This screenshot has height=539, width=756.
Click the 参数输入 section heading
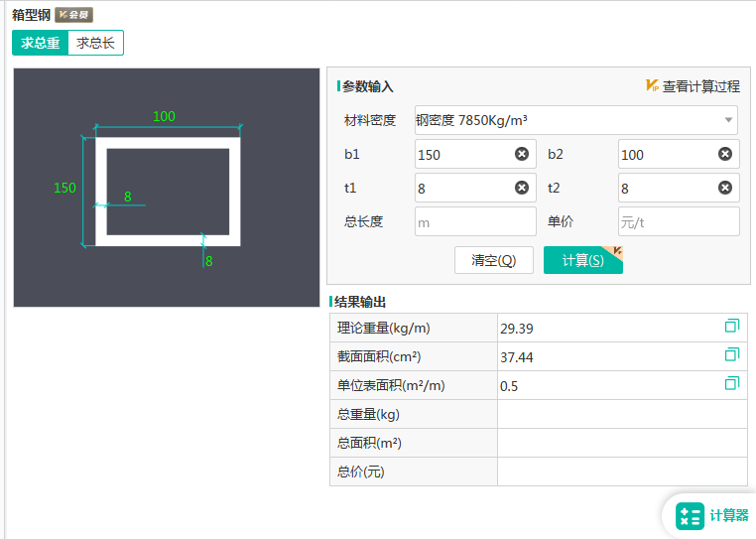[367, 86]
